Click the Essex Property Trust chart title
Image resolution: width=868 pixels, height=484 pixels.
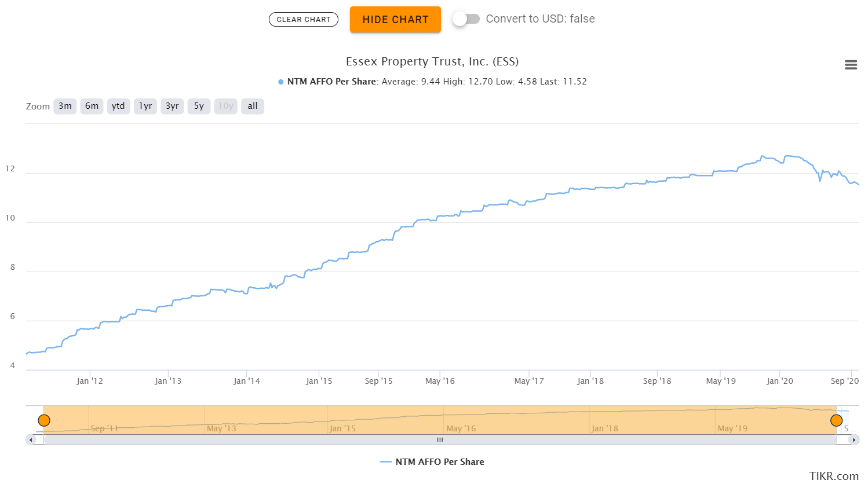pos(432,61)
